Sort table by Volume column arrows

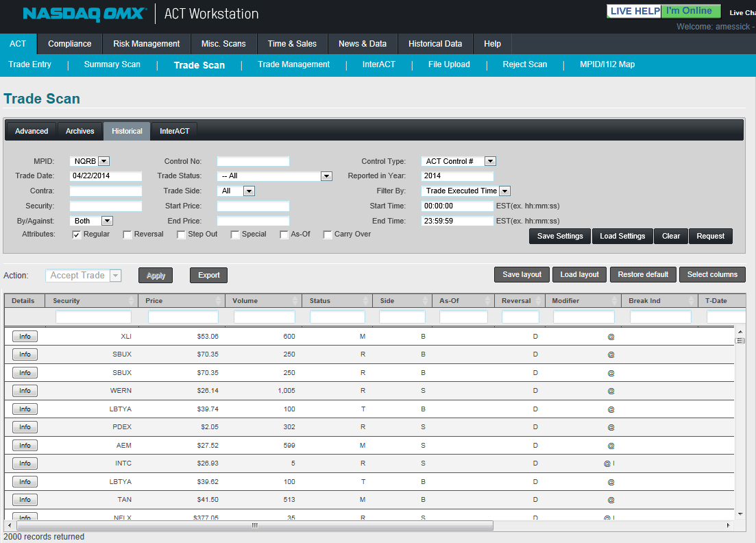click(x=295, y=300)
